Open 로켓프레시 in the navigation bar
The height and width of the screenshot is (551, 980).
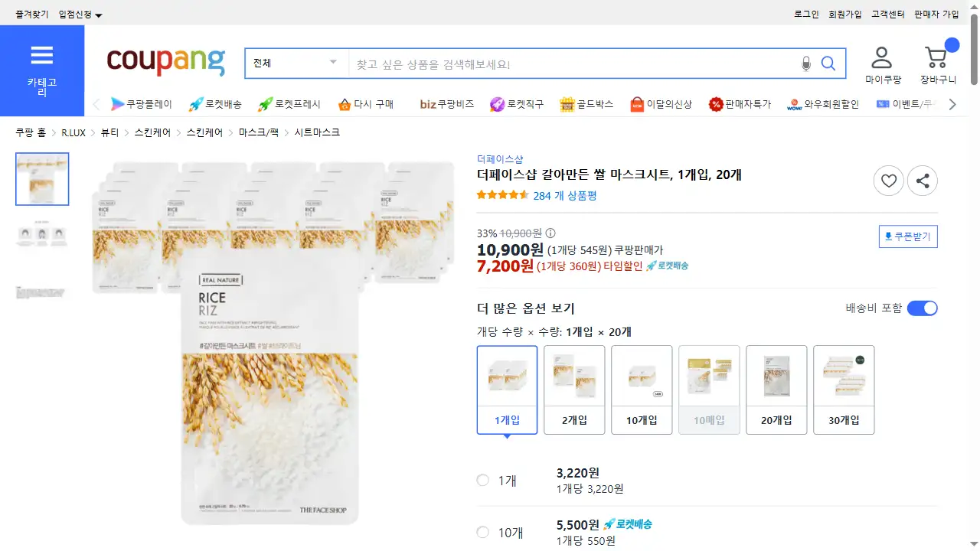pos(289,104)
